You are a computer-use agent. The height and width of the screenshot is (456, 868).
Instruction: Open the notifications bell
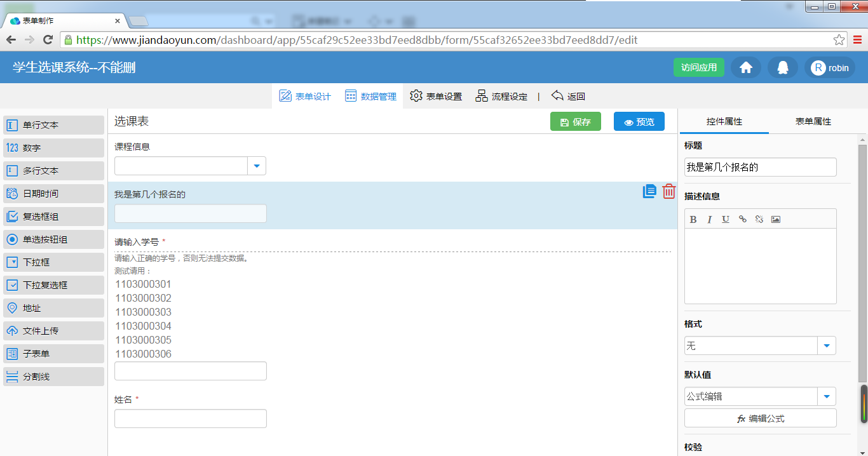tap(783, 67)
